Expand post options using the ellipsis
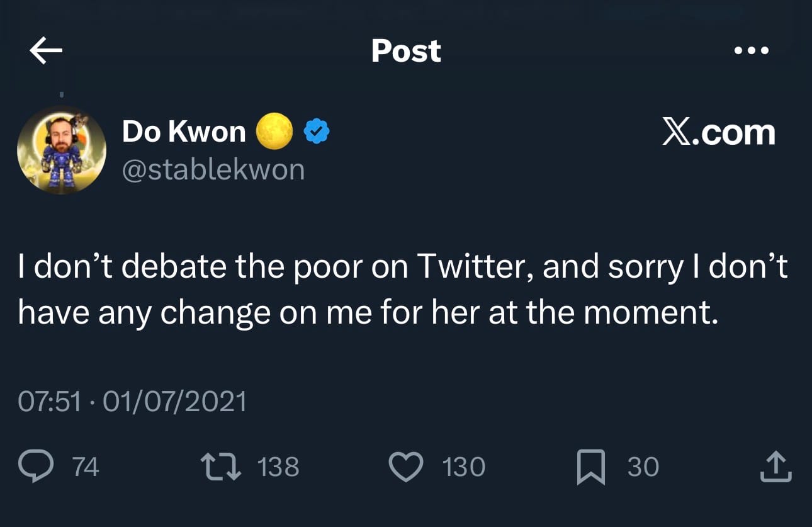The height and width of the screenshot is (527, 812). (753, 50)
